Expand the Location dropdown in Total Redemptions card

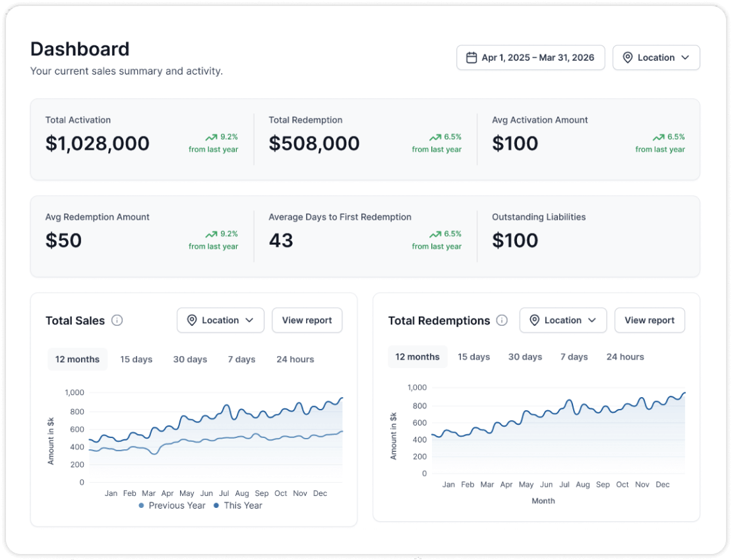(563, 320)
